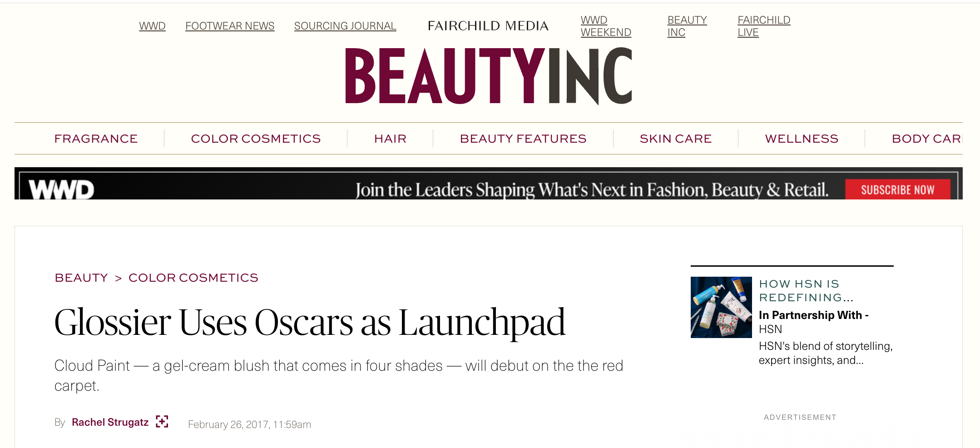Open the Beauty Inc top link
980x448 pixels.
point(687,26)
